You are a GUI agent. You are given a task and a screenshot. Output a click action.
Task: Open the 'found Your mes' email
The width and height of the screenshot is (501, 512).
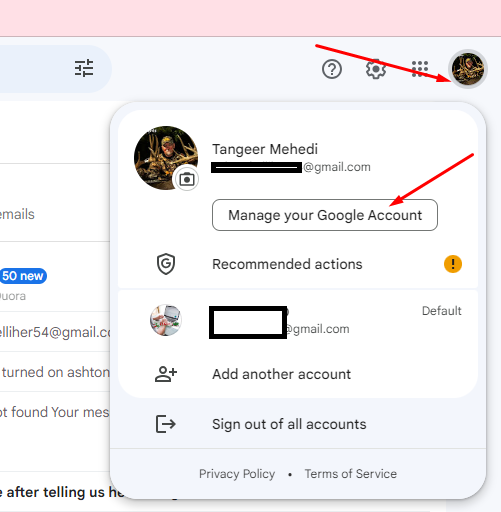pyautogui.click(x=55, y=412)
